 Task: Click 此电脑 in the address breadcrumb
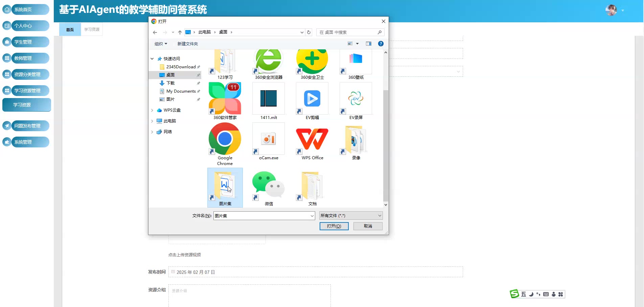pos(205,32)
